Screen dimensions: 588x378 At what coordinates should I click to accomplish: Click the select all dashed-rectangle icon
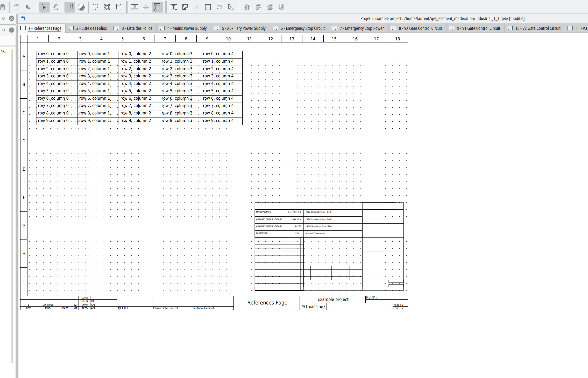[95, 7]
